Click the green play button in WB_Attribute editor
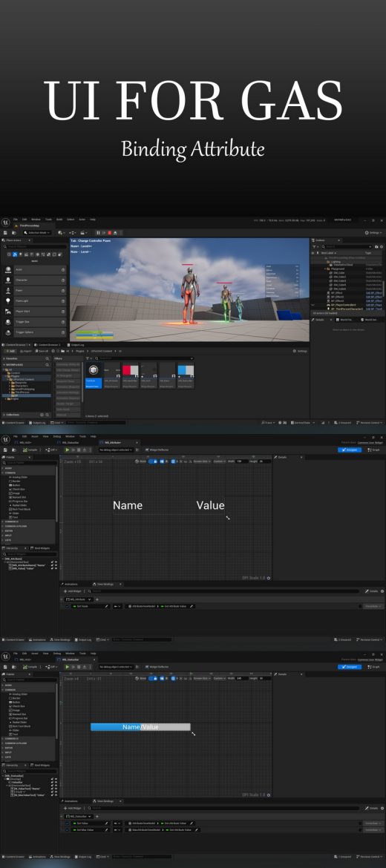386x868 pixels. [x=68, y=450]
